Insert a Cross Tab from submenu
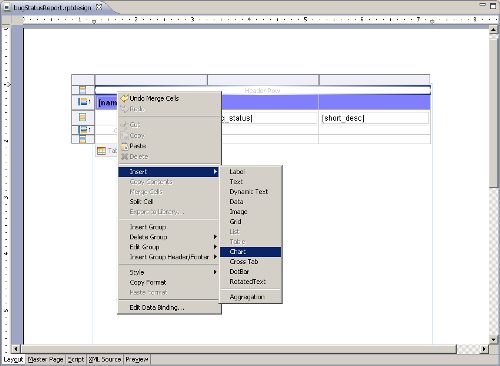 pyautogui.click(x=250, y=262)
